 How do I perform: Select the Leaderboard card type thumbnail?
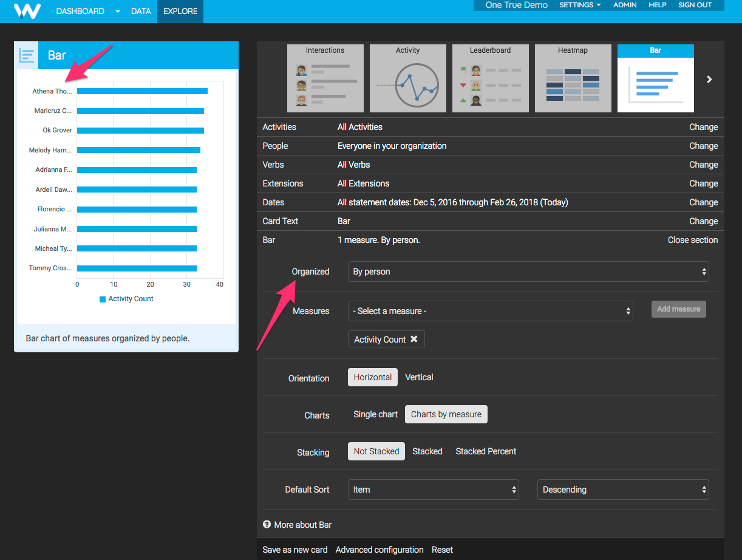click(x=490, y=78)
